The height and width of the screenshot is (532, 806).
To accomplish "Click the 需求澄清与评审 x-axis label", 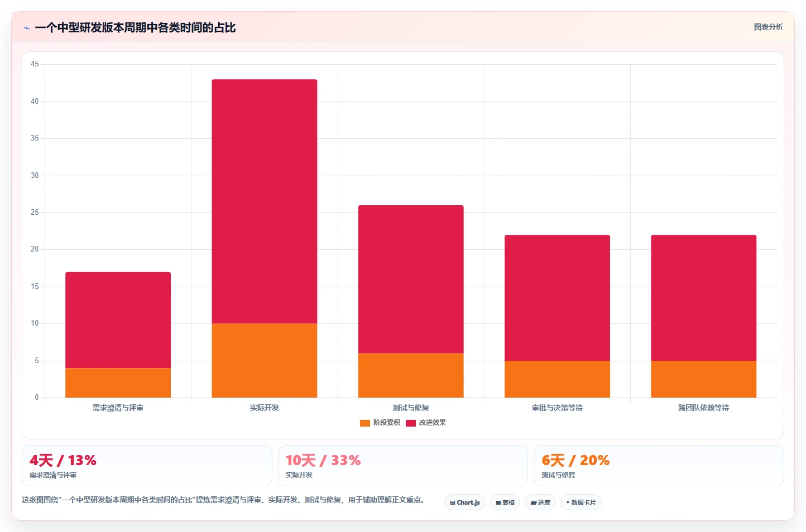I will click(118, 408).
